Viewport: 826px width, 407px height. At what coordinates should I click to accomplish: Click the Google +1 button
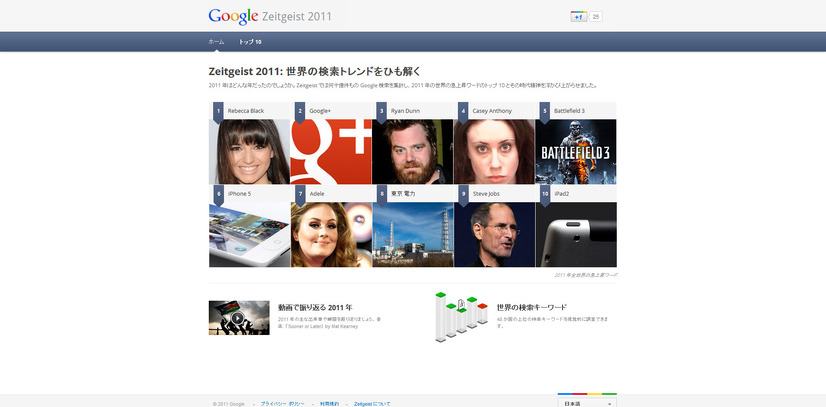pos(579,16)
